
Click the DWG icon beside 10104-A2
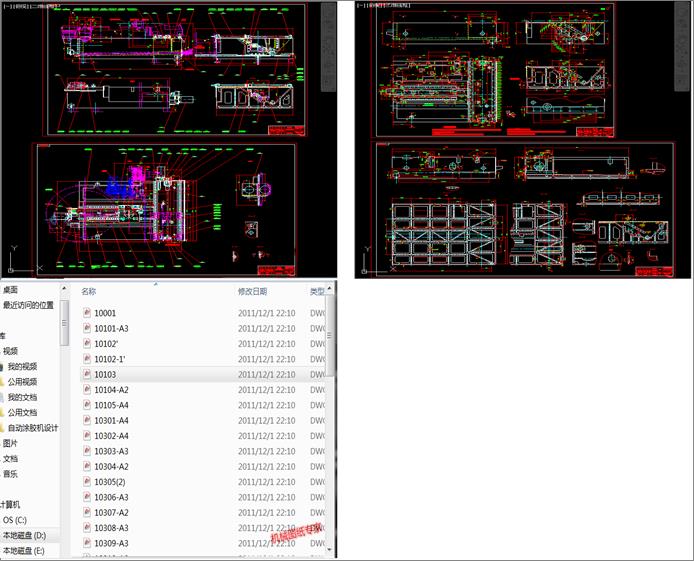[87, 389]
